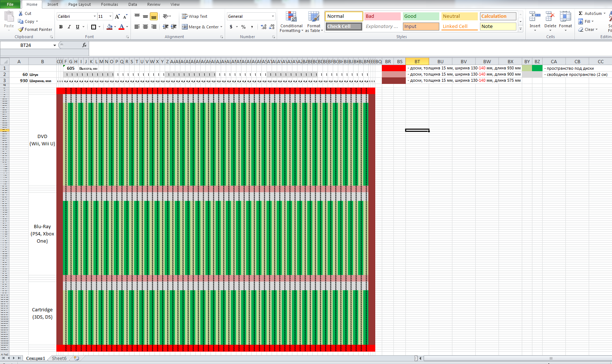This screenshot has width=612, height=364.
Task: Apply the Bad cell style
Action: click(x=382, y=16)
